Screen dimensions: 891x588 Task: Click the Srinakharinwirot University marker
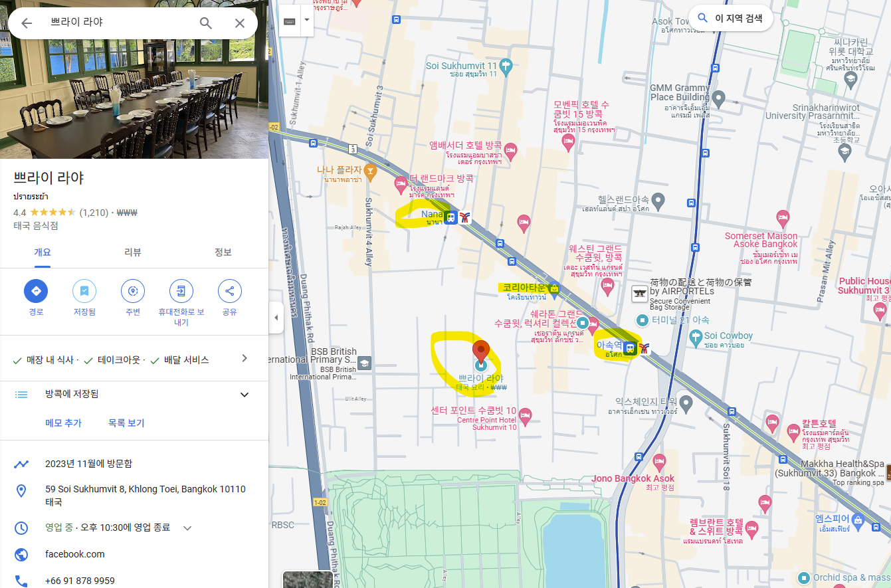pos(844,153)
